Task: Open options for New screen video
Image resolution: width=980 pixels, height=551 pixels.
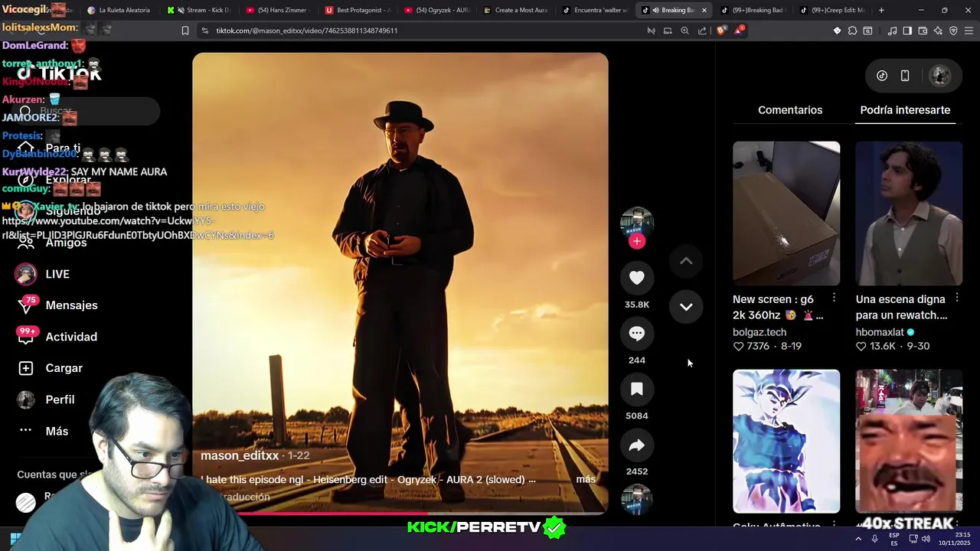Action: tap(834, 298)
